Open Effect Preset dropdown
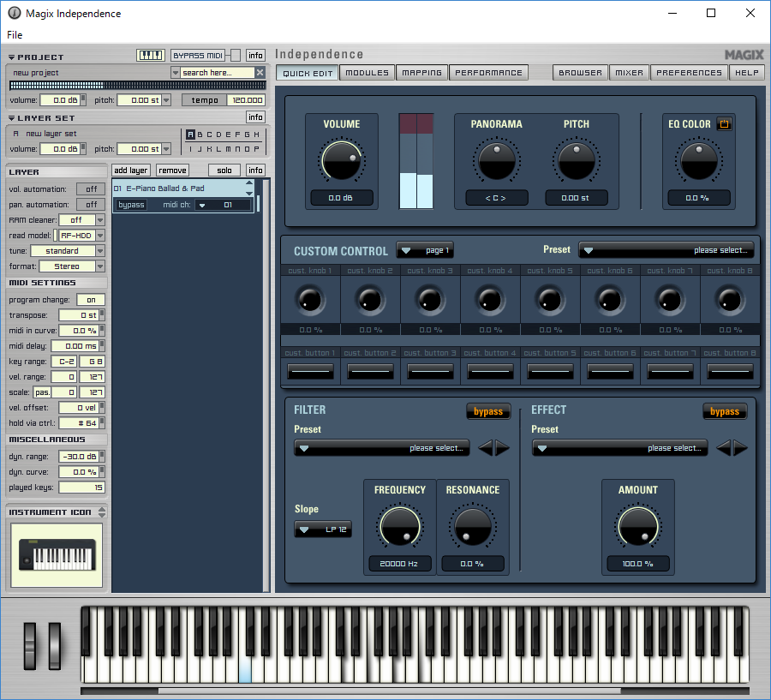Screen dimensions: 771x700 pyautogui.click(x=620, y=448)
